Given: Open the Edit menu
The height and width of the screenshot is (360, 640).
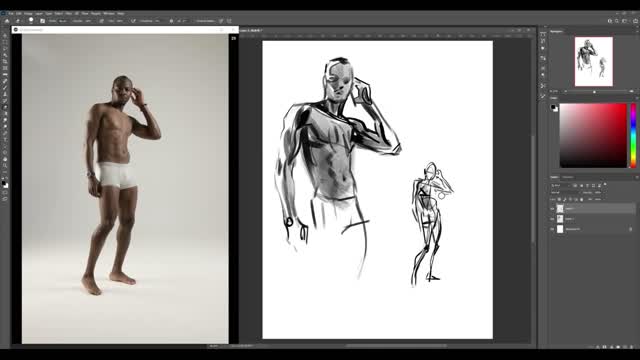Looking at the screenshot, I should click(x=19, y=13).
